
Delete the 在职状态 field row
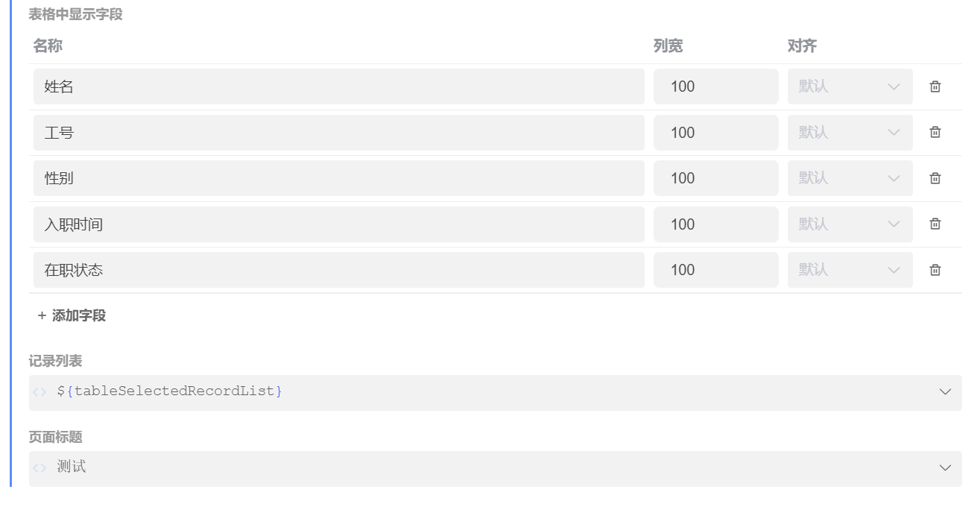tap(935, 269)
